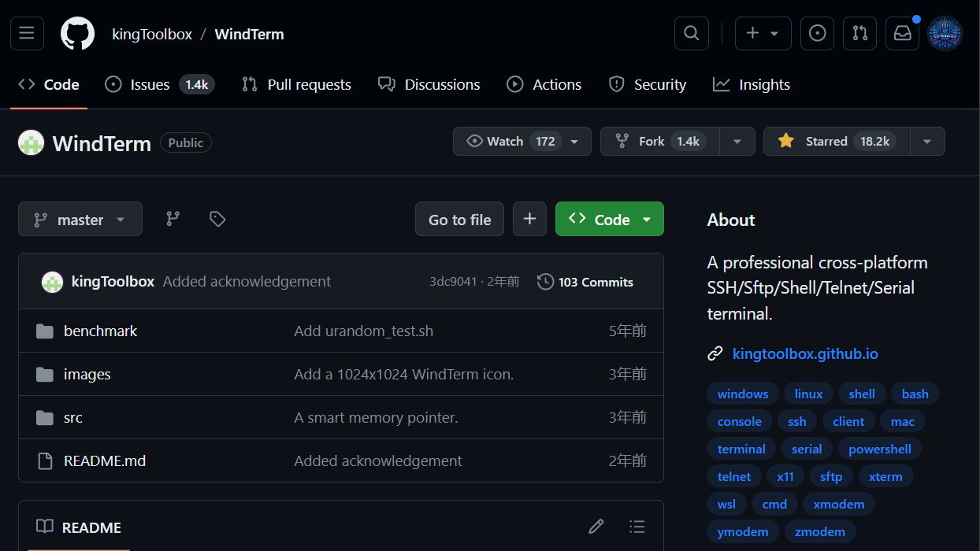The height and width of the screenshot is (551, 980).
Task: Click the powershell topic tag
Action: coord(880,449)
